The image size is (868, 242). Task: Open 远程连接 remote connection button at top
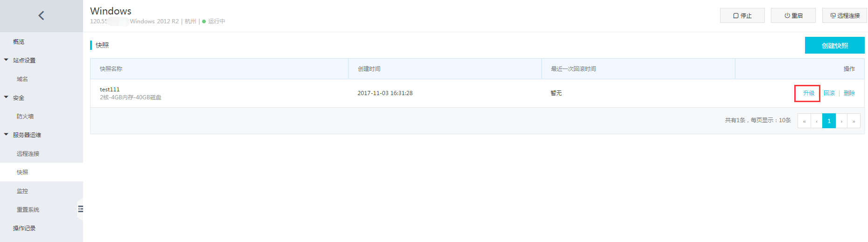(x=844, y=15)
